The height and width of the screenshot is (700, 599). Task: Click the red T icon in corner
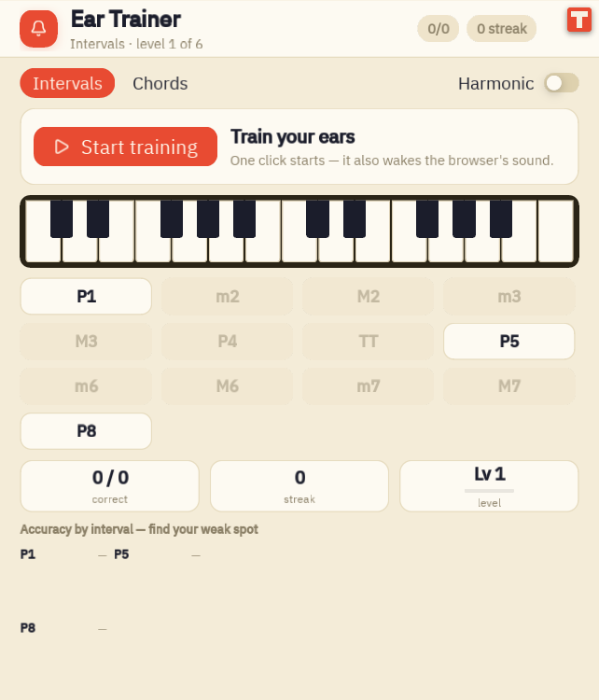pos(578,20)
